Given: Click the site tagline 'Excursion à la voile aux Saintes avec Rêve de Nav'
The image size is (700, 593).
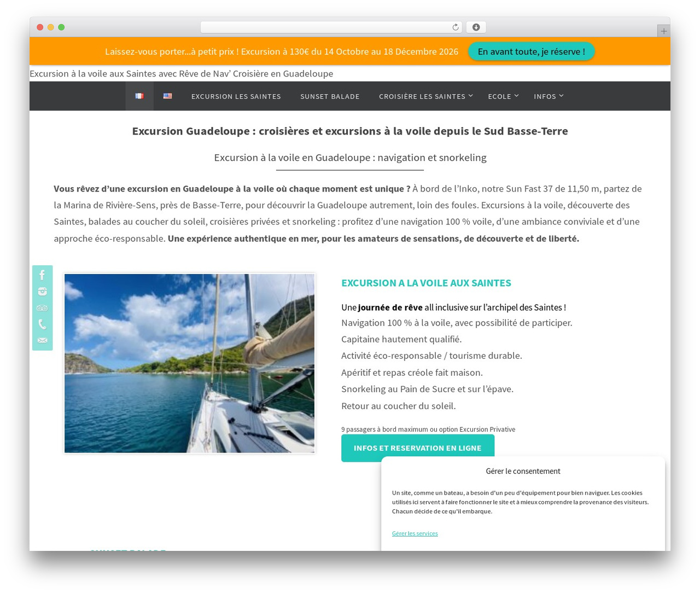Looking at the screenshot, I should tap(181, 73).
